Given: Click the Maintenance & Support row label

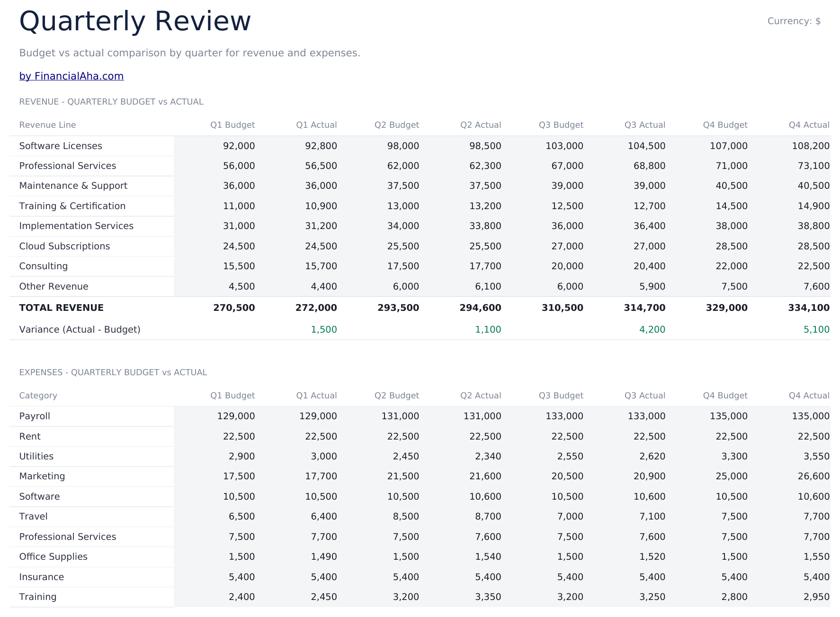Looking at the screenshot, I should click(x=73, y=185).
